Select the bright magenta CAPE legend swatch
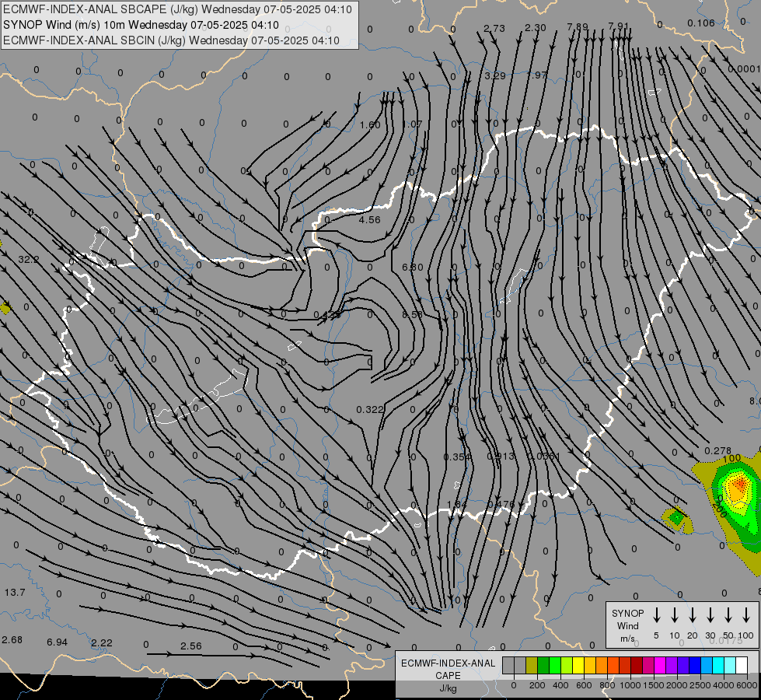The height and width of the screenshot is (700, 761). (660, 666)
